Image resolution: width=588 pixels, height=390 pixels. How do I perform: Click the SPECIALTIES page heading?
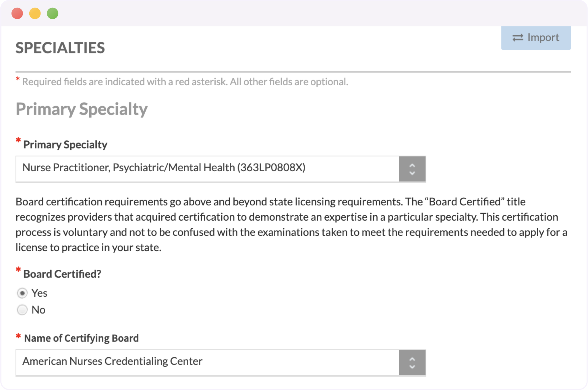click(60, 48)
